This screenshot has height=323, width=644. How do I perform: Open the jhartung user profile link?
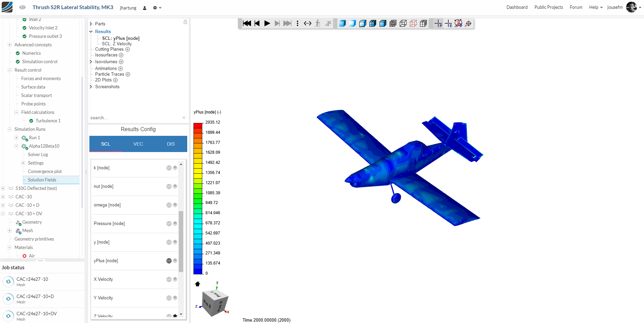coord(128,8)
